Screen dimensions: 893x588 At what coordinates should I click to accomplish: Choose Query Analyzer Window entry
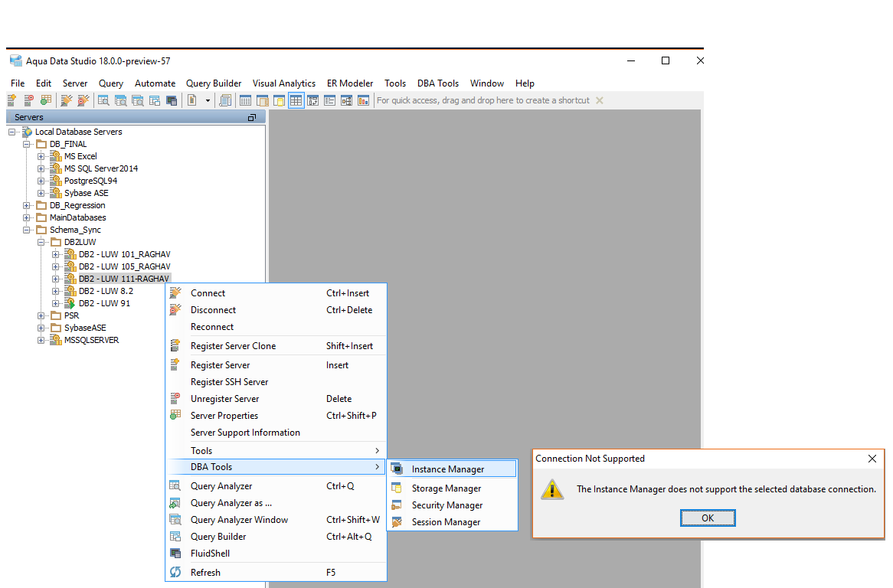(x=276, y=520)
